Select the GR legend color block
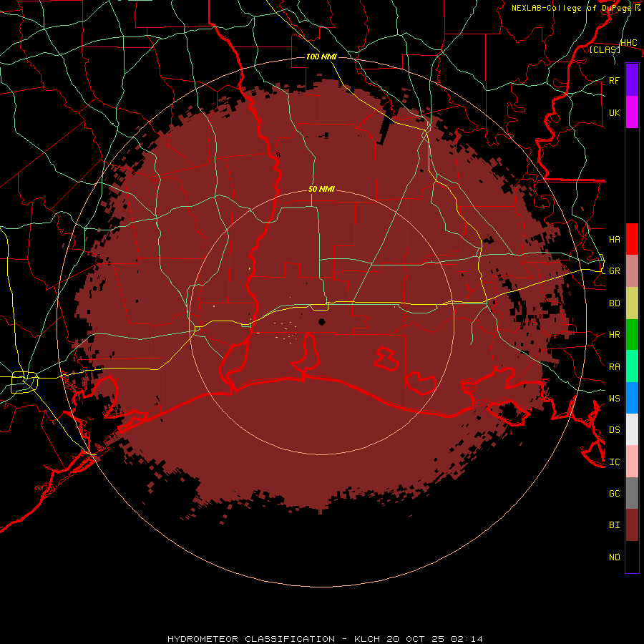Viewport: 644px width, 644px height. coord(632,270)
